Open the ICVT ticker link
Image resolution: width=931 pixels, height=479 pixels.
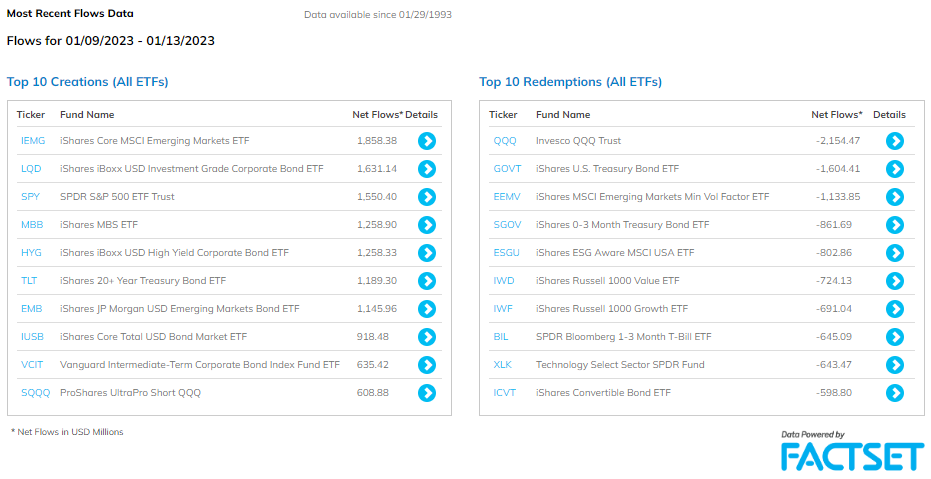(505, 393)
